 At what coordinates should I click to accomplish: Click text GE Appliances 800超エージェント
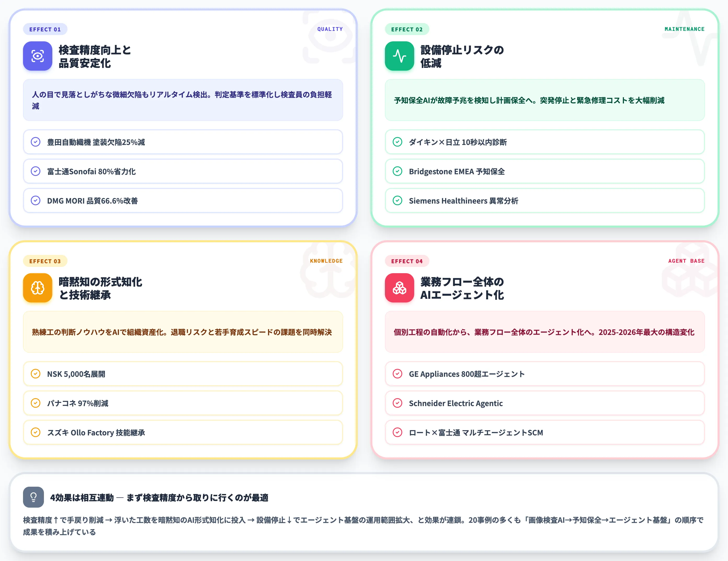pos(467,374)
